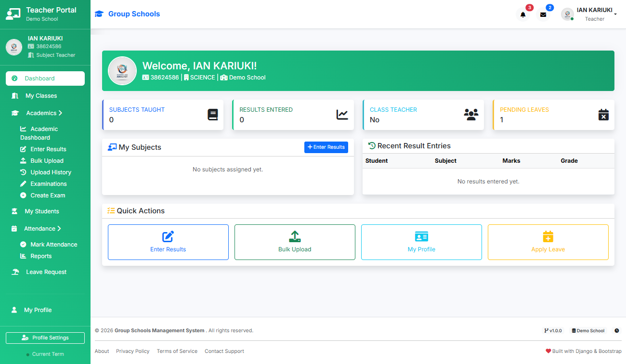Open Mark Attendance in the sidebar
626x364 pixels.
tap(49, 245)
